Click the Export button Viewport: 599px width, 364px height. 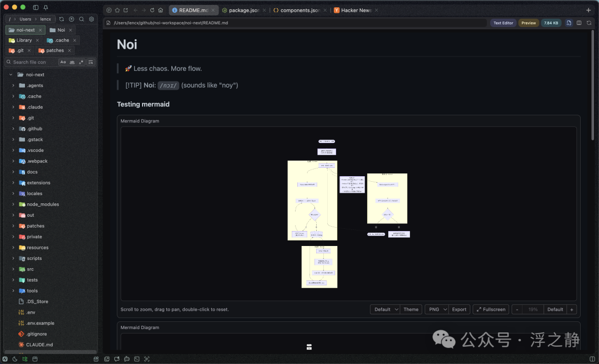(x=459, y=310)
